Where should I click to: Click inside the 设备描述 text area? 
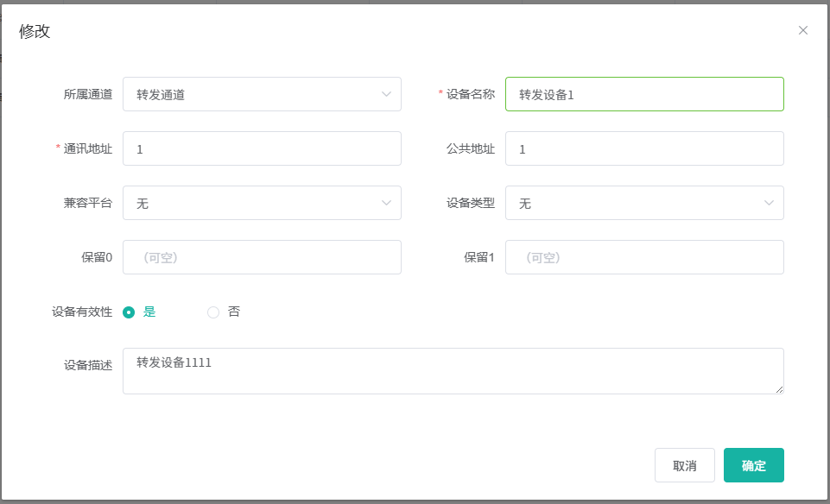pos(453,371)
